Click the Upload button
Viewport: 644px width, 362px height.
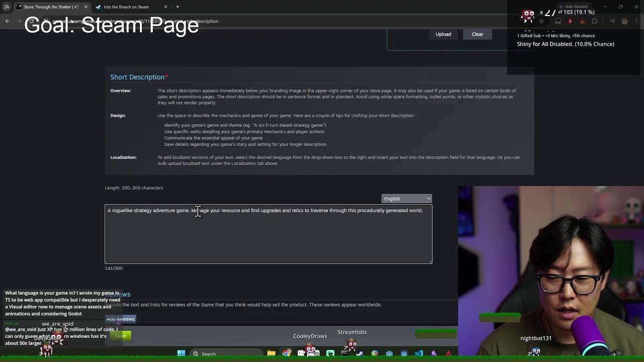click(443, 34)
